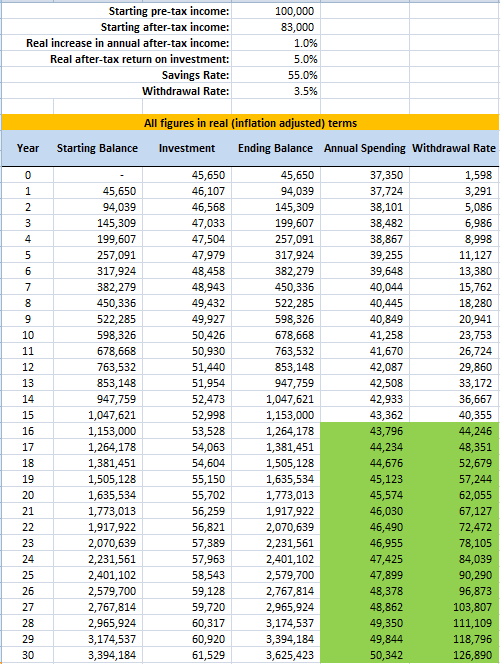The width and height of the screenshot is (500, 664).
Task: Click the 1.0% real income increase cell
Action: pyautogui.click(x=305, y=43)
